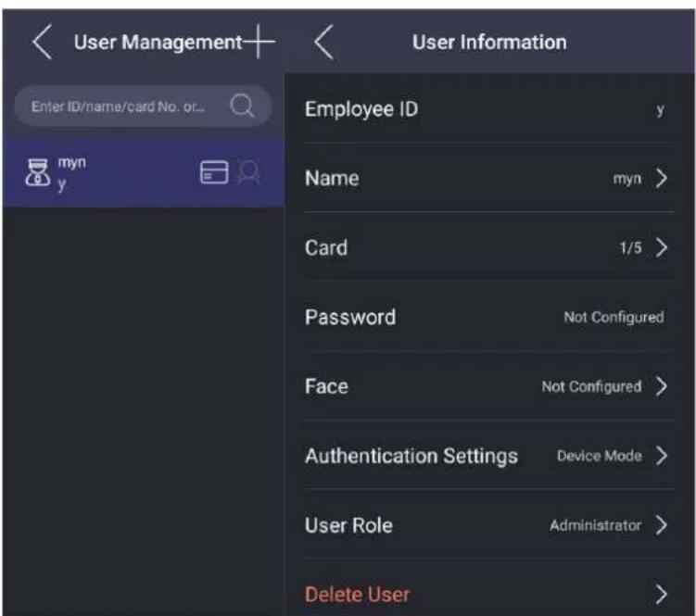696x616 pixels.
Task: Focus the ID/name/card No. search field
Action: 143,107
